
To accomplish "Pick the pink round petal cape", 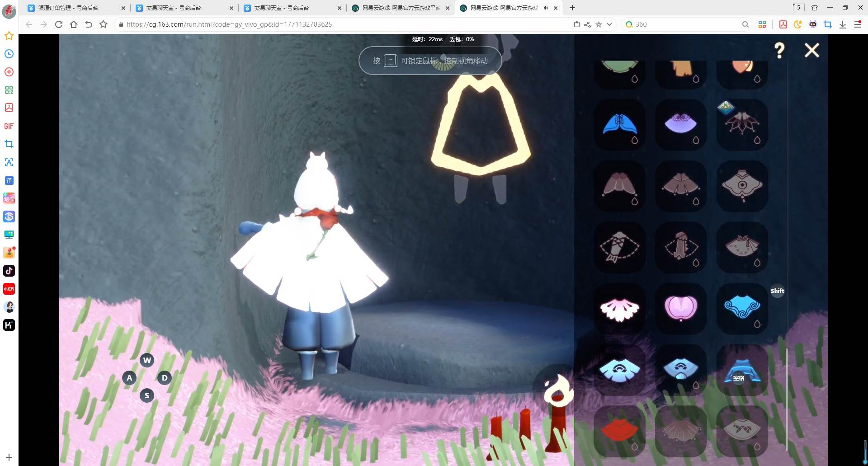I will coord(680,308).
